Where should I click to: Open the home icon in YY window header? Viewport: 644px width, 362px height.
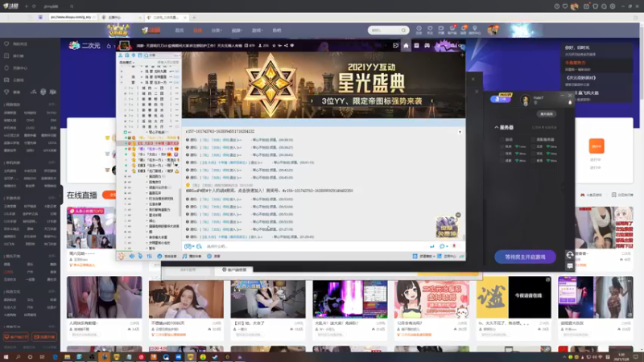coord(406,46)
